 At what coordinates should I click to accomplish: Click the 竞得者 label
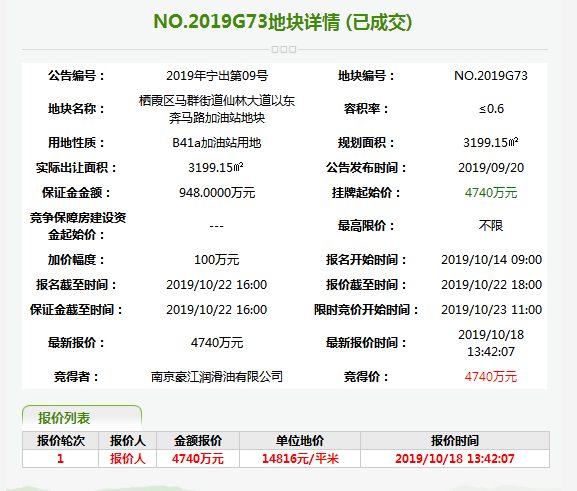[x=77, y=377]
